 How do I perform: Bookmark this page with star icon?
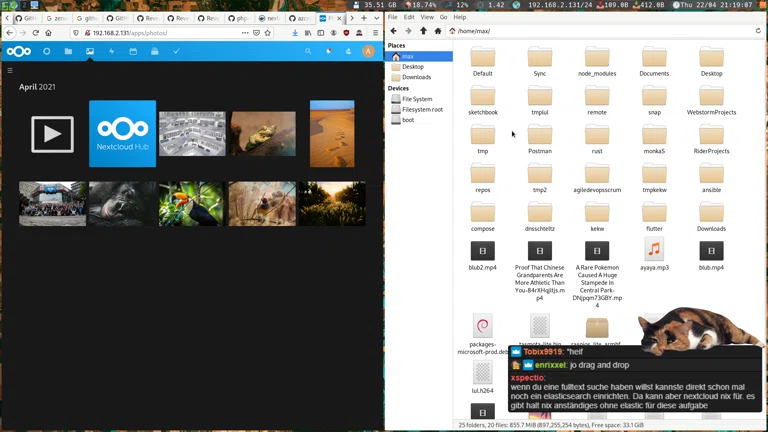click(x=267, y=33)
